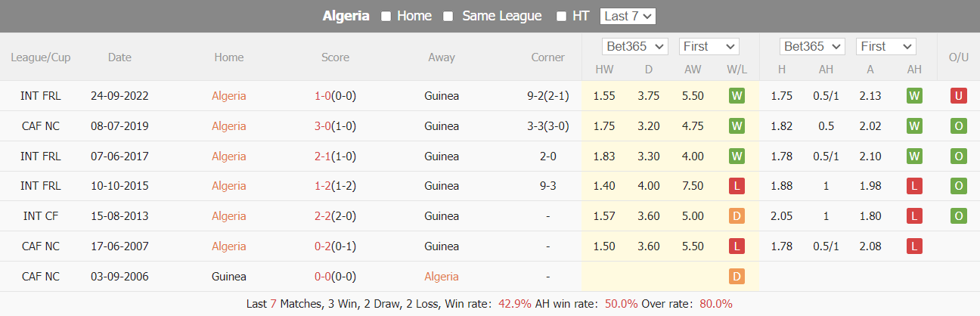Viewport: 980px width, 316px height.
Task: Check the HT checkbox
Action: pyautogui.click(x=561, y=16)
